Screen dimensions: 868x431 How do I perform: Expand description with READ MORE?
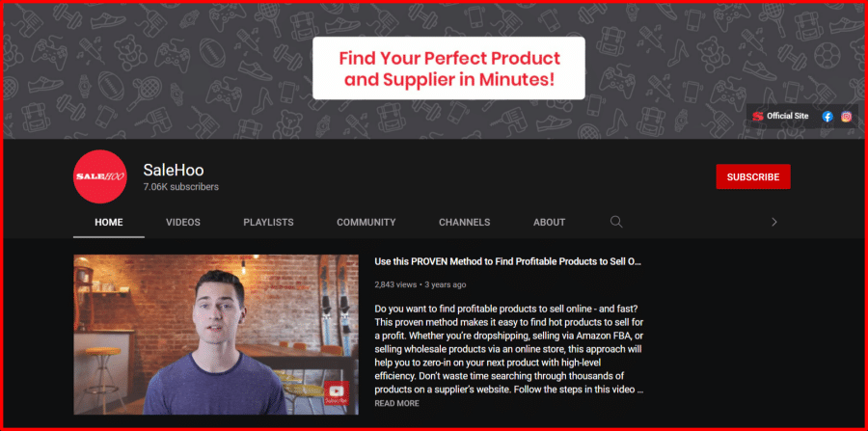(396, 403)
